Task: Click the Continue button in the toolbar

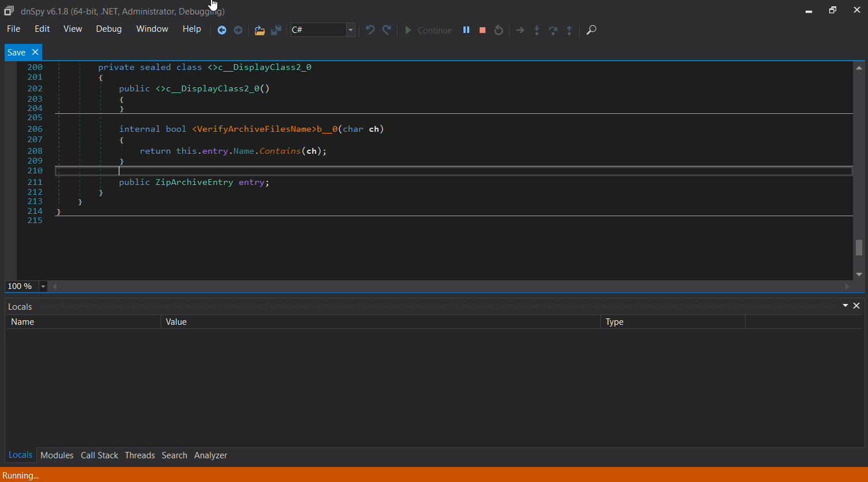Action: point(428,30)
